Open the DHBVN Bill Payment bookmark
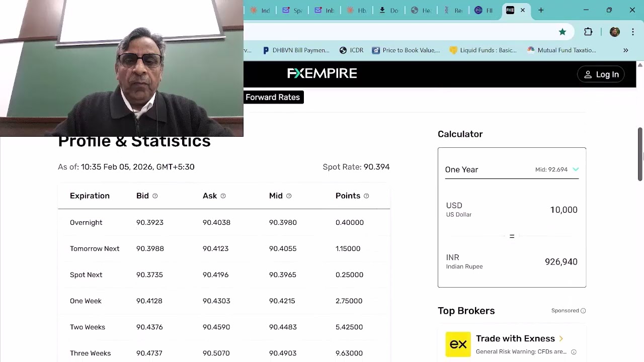The image size is (644, 362). click(x=296, y=50)
